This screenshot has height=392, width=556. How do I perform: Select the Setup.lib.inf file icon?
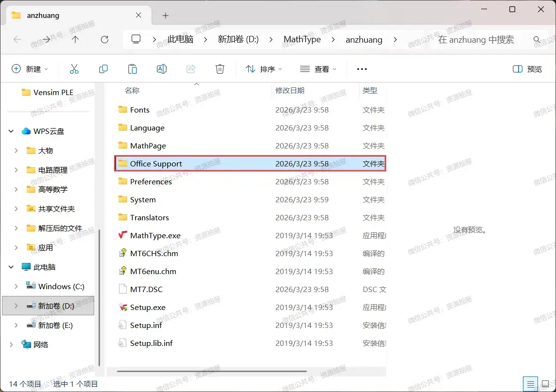122,343
